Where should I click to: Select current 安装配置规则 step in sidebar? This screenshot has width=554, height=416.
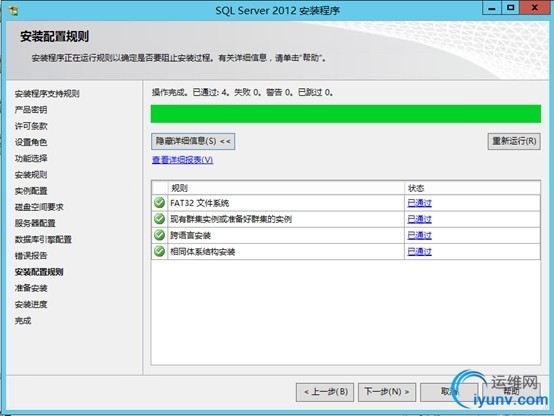39,272
